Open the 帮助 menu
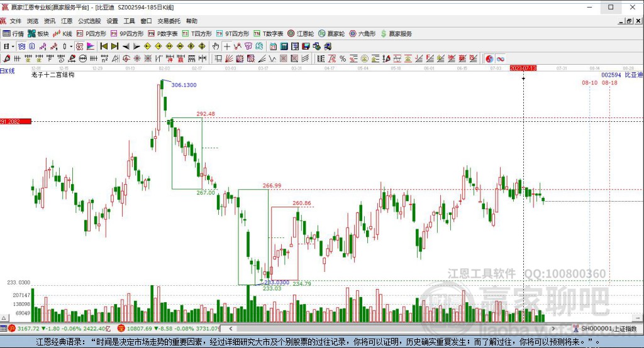This screenshot has width=644, height=348. pyautogui.click(x=191, y=21)
